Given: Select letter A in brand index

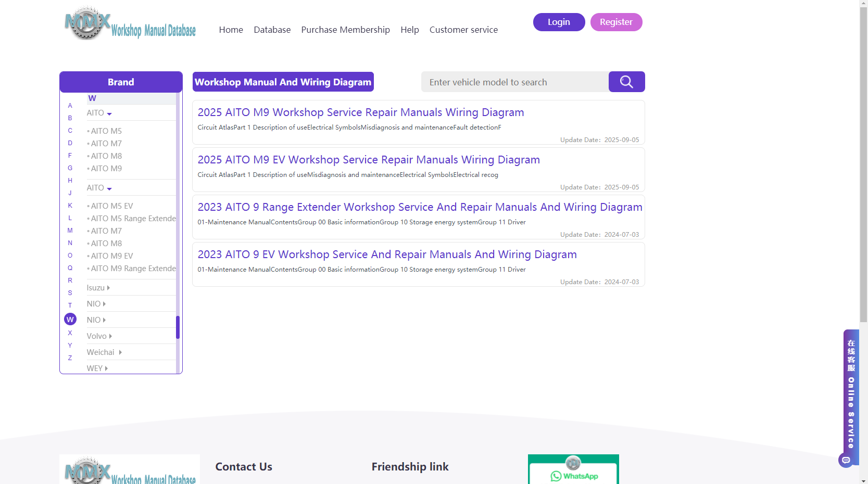Looking at the screenshot, I should coord(70,106).
